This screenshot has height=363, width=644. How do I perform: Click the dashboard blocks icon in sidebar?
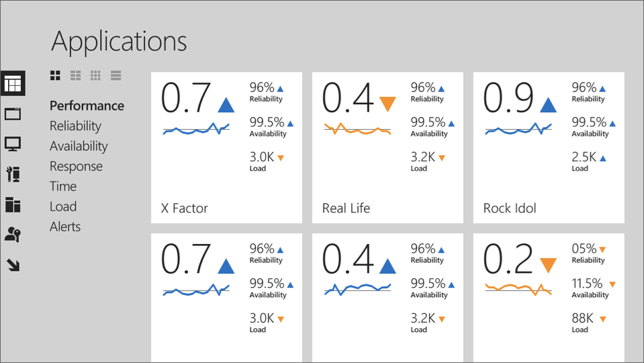point(13,204)
